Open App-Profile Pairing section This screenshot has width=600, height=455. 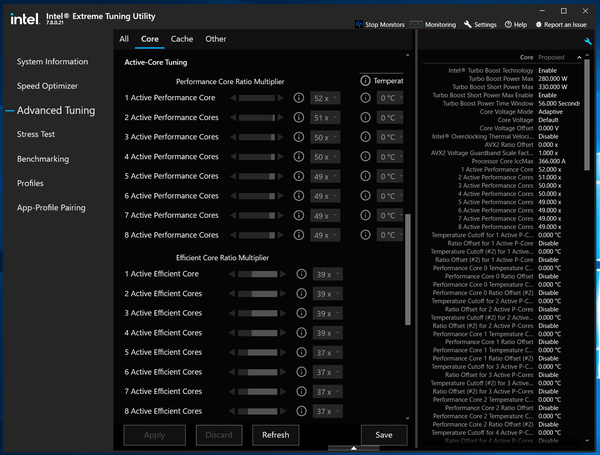click(51, 208)
